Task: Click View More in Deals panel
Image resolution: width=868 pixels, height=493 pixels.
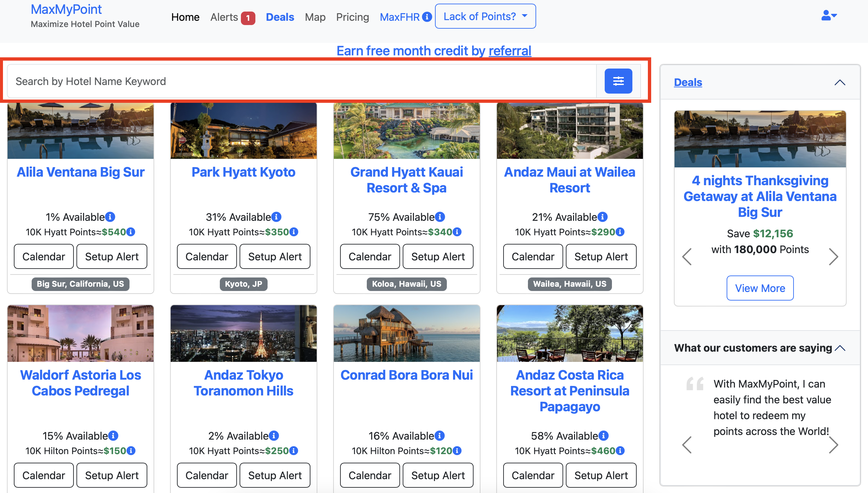Action: tap(760, 288)
